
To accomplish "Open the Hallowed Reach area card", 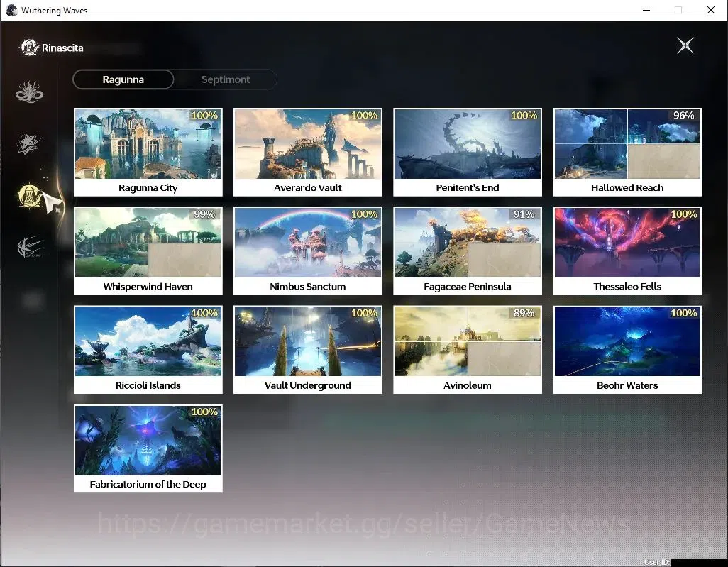I will pyautogui.click(x=627, y=153).
